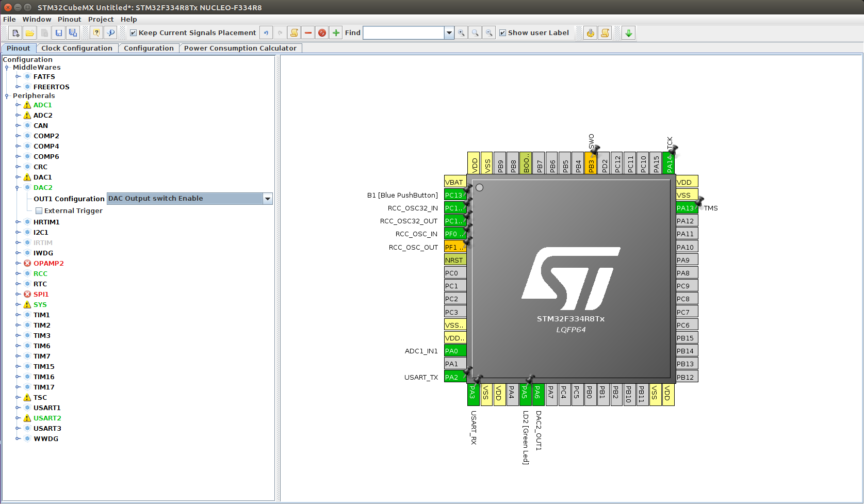Click the green download arrow icon
Viewport: 864px width, 504px height.
628,33
